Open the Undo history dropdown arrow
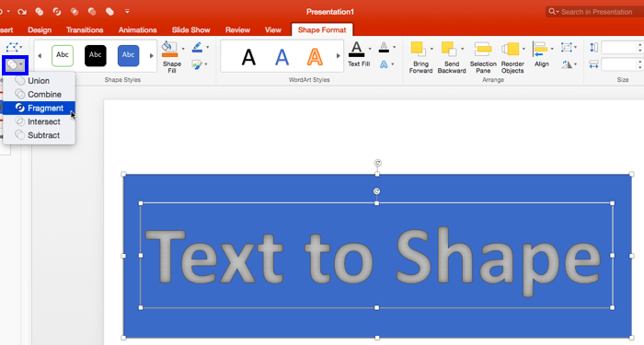Image resolution: width=644 pixels, height=345 pixels. pos(8,11)
